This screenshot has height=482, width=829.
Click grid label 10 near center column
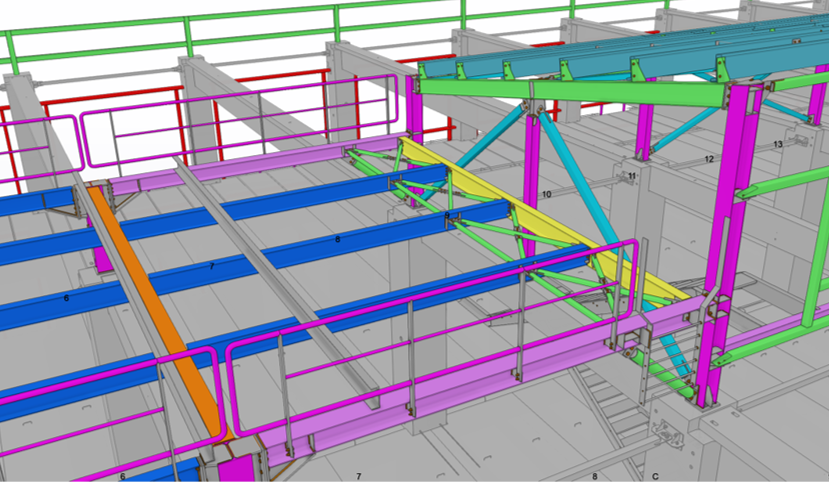[546, 193]
